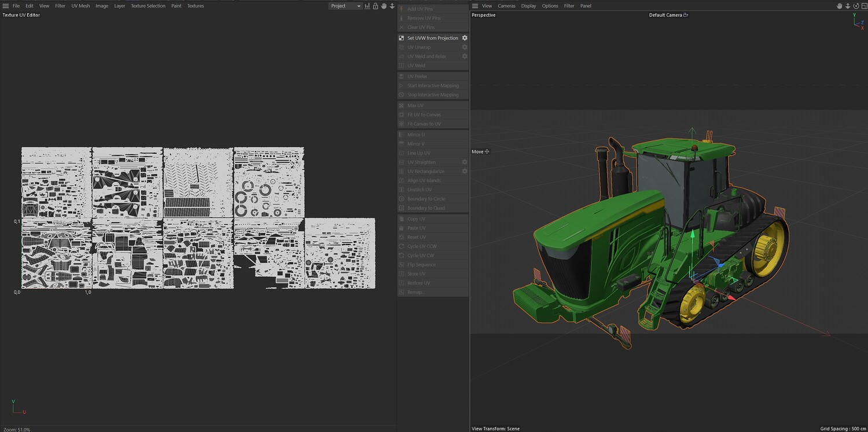The image size is (868, 432).
Task: Click the Remap... command
Action: [x=433, y=292]
